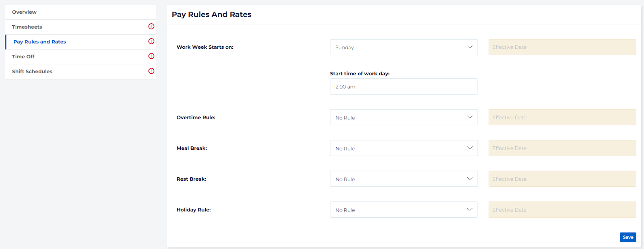This screenshot has height=249, width=644.
Task: Open the Overview section
Action: (x=24, y=12)
